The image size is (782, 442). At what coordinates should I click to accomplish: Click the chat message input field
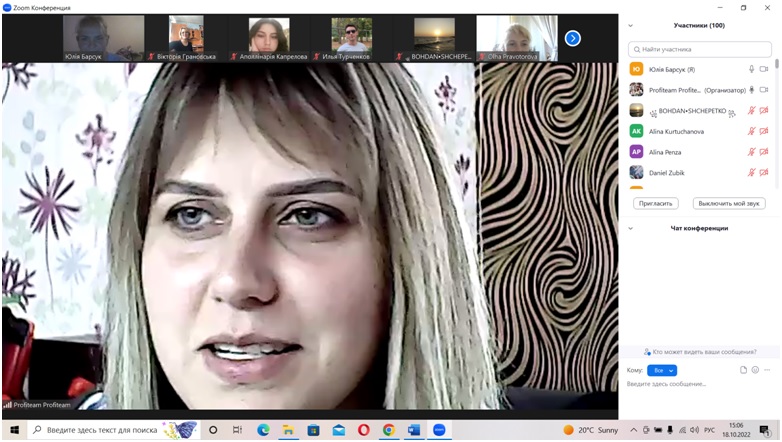(x=698, y=384)
